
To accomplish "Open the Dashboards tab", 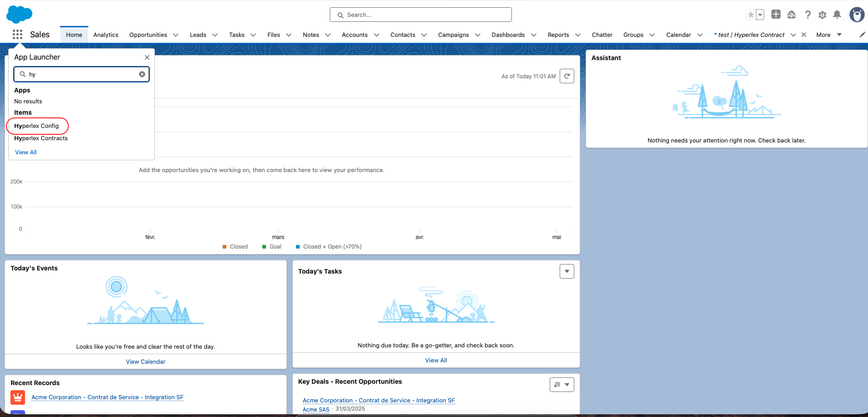I will coord(508,35).
